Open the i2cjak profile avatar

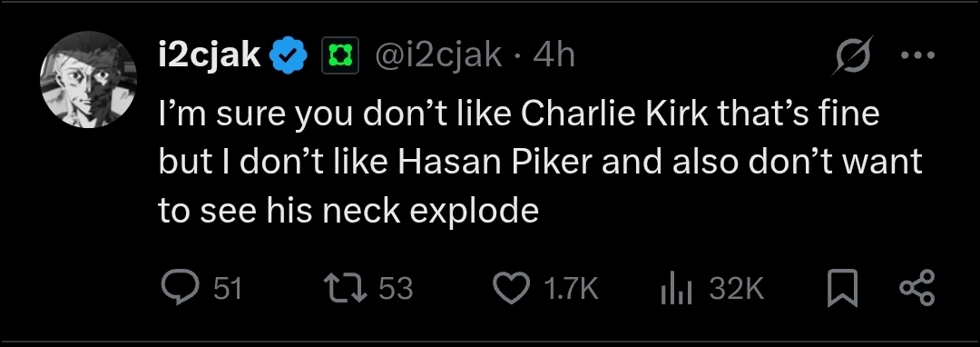pos(88,79)
